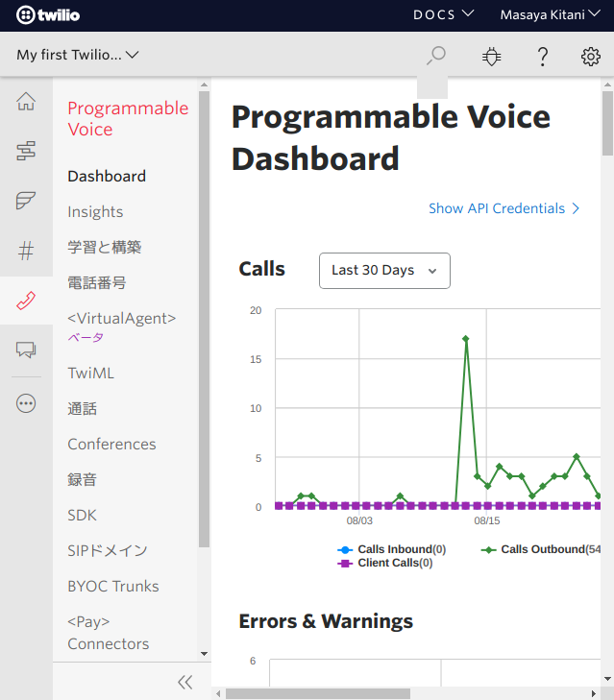Open TwiML in the sidebar menu

[90, 373]
